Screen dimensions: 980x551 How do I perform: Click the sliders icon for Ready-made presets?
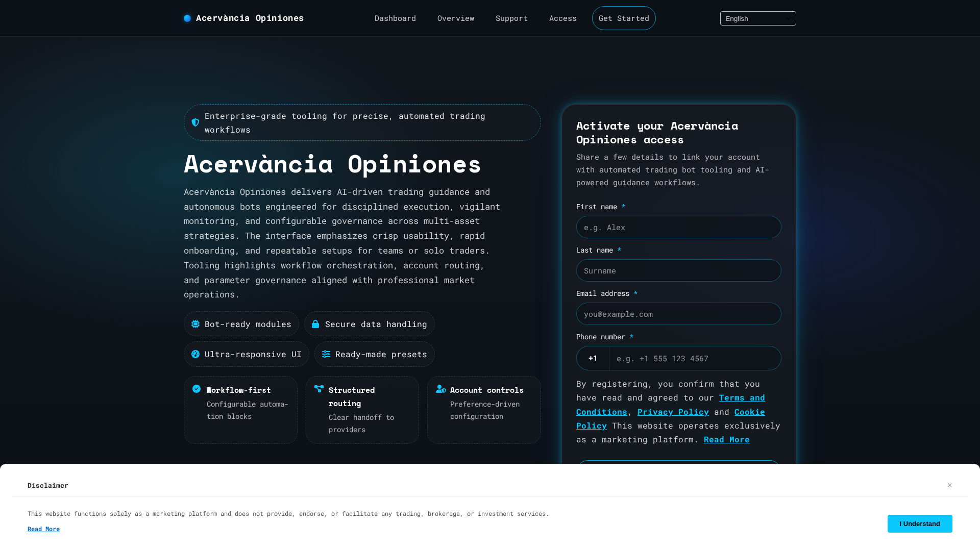(326, 354)
